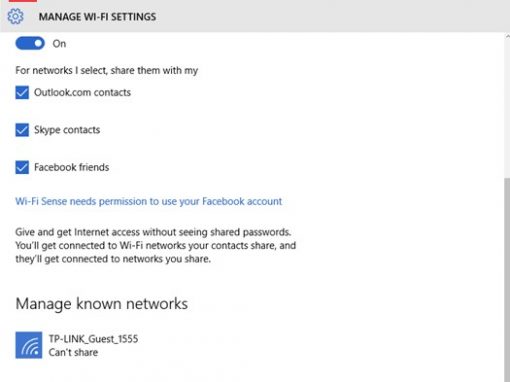Click the scroll up arrow at top right
Viewport: 510px width, 382px height.
507,36
